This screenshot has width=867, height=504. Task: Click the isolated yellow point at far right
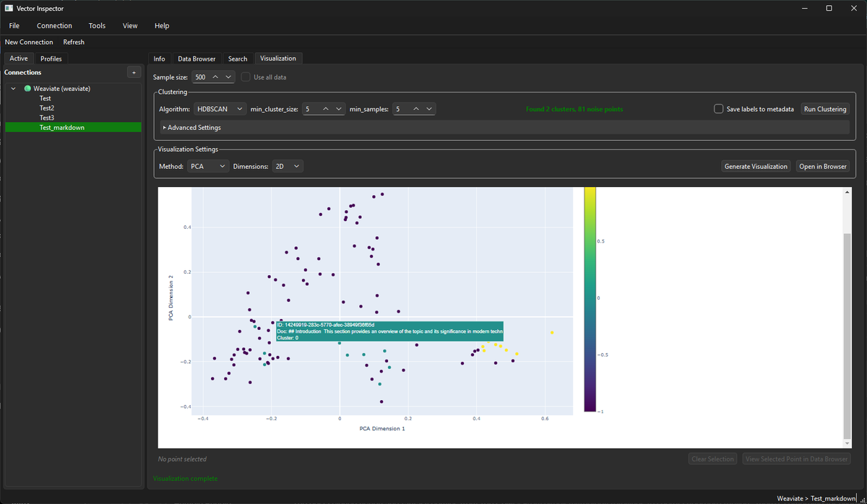[552, 333]
